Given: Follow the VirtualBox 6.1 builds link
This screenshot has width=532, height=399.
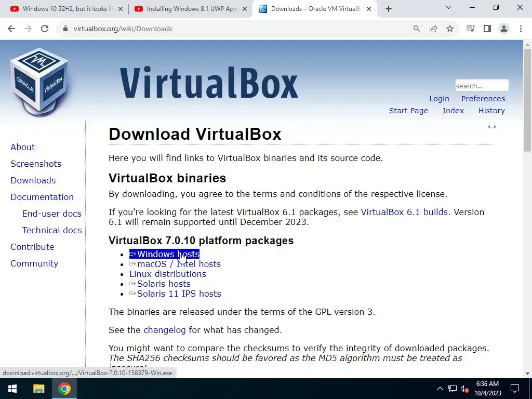Looking at the screenshot, I should pos(404,212).
